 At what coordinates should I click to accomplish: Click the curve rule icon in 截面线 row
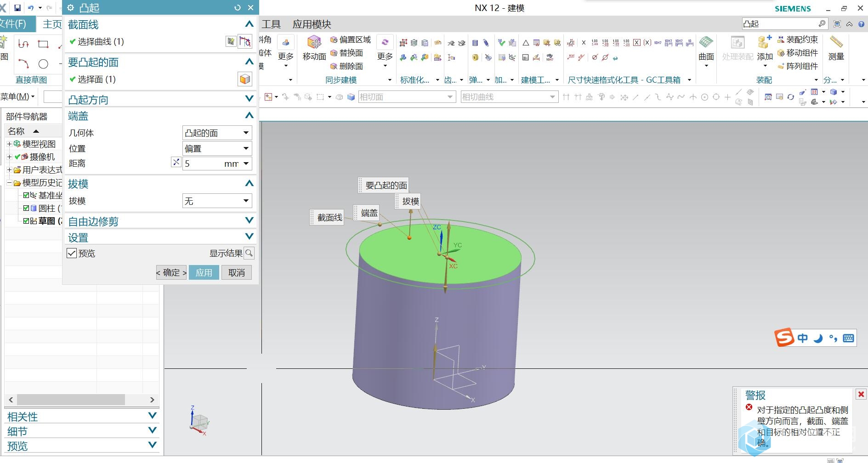click(245, 42)
